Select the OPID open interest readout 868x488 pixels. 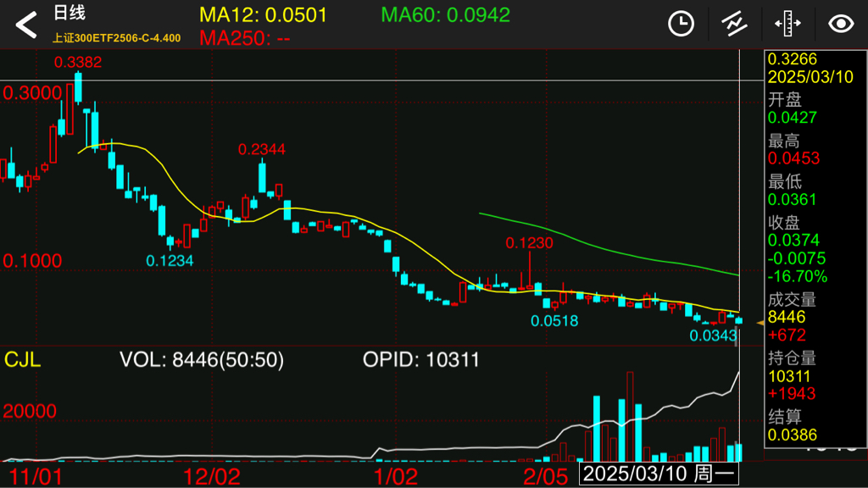coord(421,360)
